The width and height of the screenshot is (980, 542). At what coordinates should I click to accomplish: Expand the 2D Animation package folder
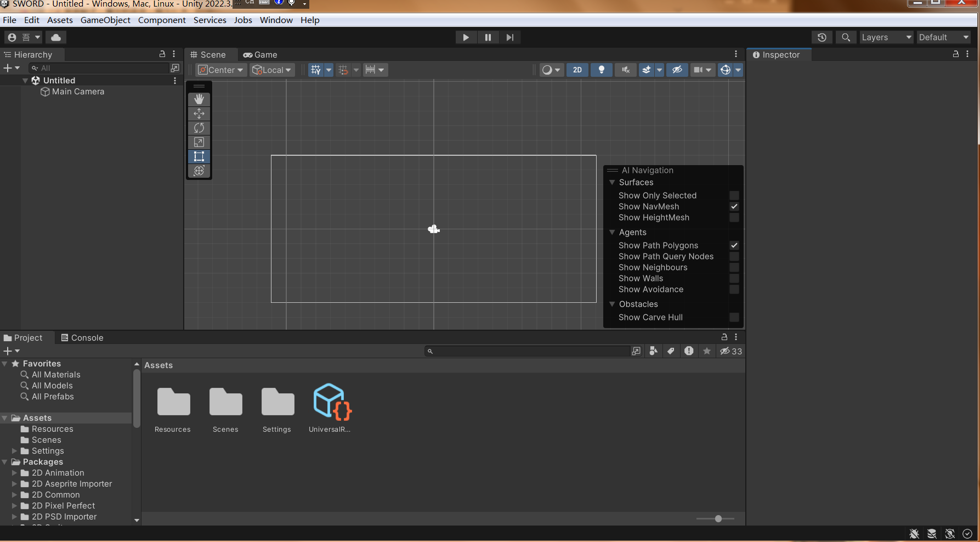point(15,473)
